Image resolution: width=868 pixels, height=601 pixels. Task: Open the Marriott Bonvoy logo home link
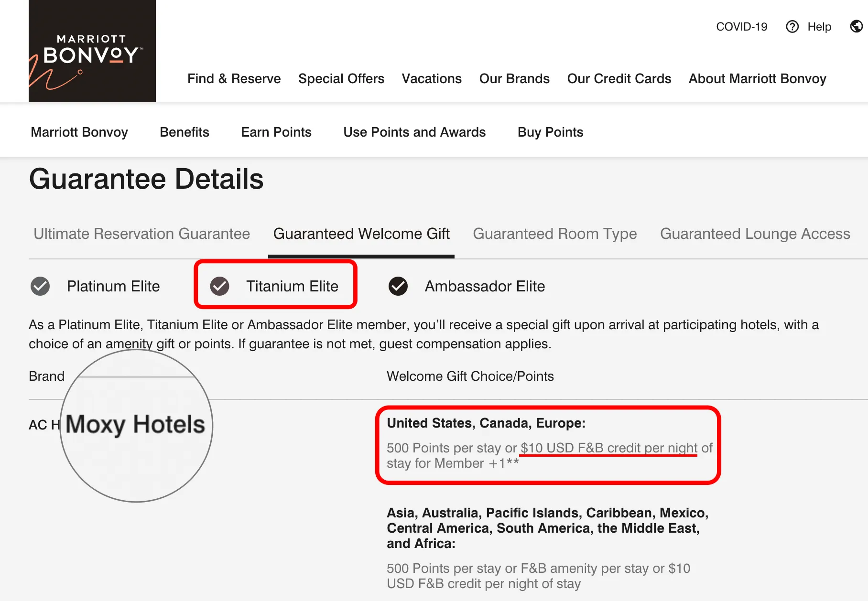click(x=92, y=51)
